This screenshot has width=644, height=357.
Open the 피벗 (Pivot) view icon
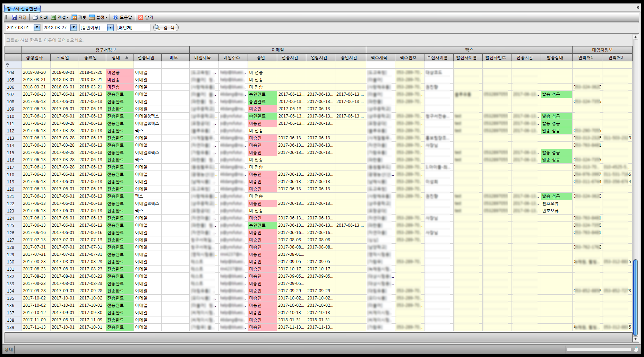pos(74,17)
